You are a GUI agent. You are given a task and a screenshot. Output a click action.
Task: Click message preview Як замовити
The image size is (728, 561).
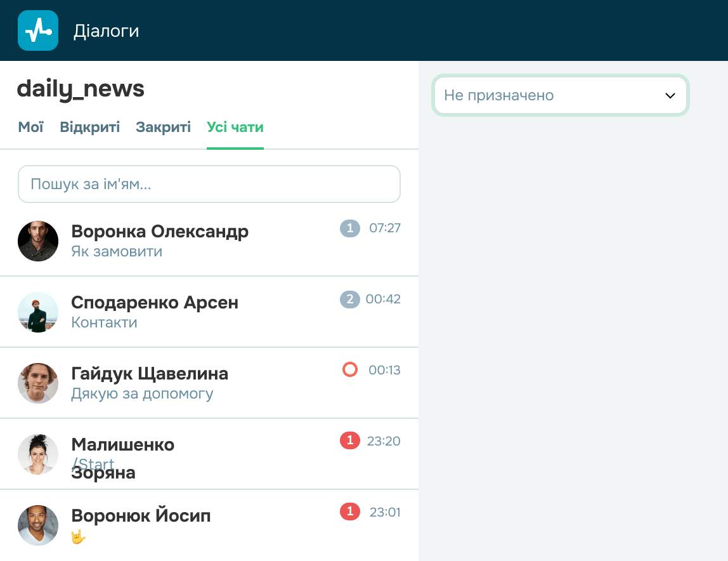point(117,251)
